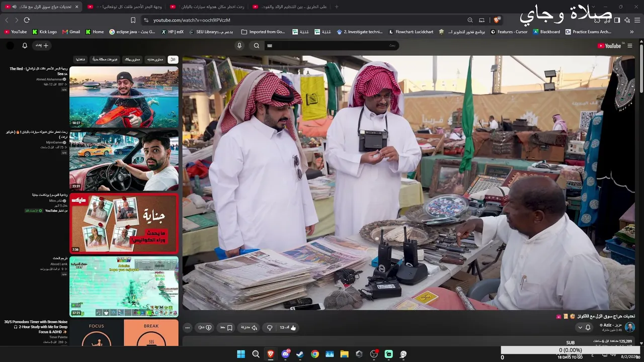Launch Steam from the taskbar
The height and width of the screenshot is (362, 644).
pyautogui.click(x=300, y=354)
